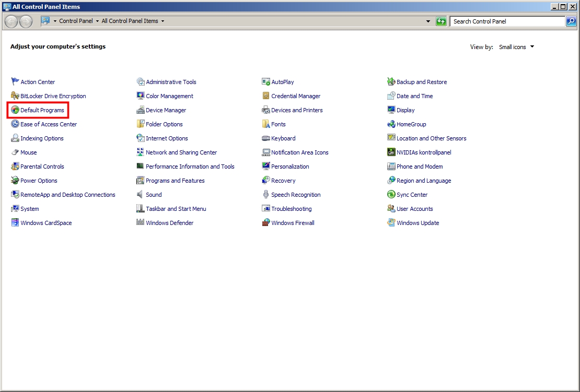Viewport: 580px width, 392px height.
Task: Open the Performance Information and Tools link
Action: click(190, 167)
